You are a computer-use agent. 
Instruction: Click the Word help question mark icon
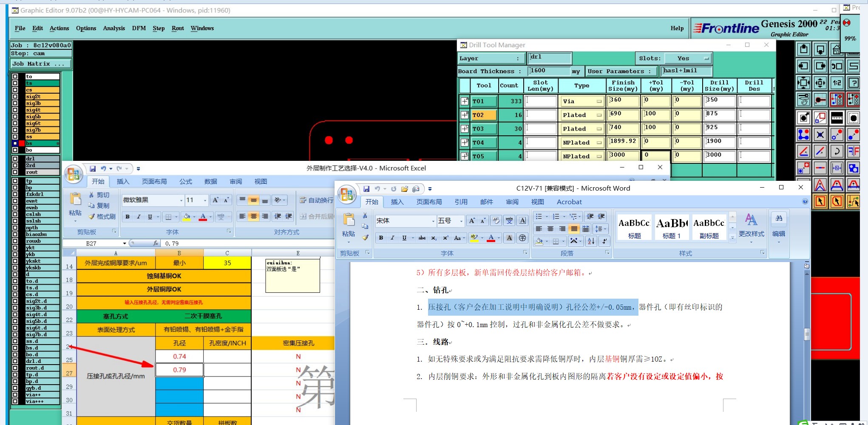click(x=805, y=202)
